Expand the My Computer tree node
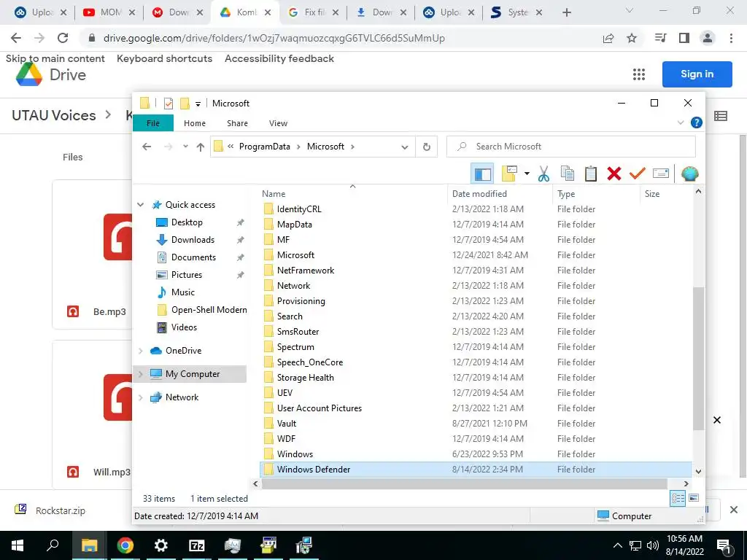Image resolution: width=747 pixels, height=560 pixels. coord(141,374)
